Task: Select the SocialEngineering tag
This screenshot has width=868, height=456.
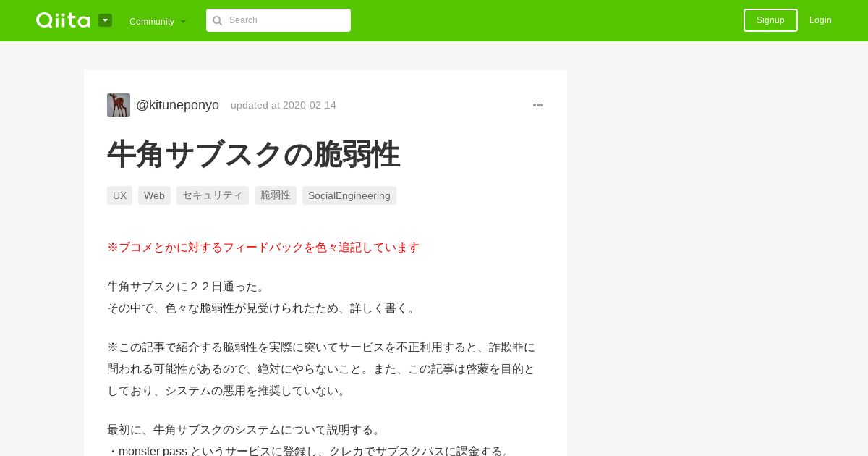Action: pos(349,195)
